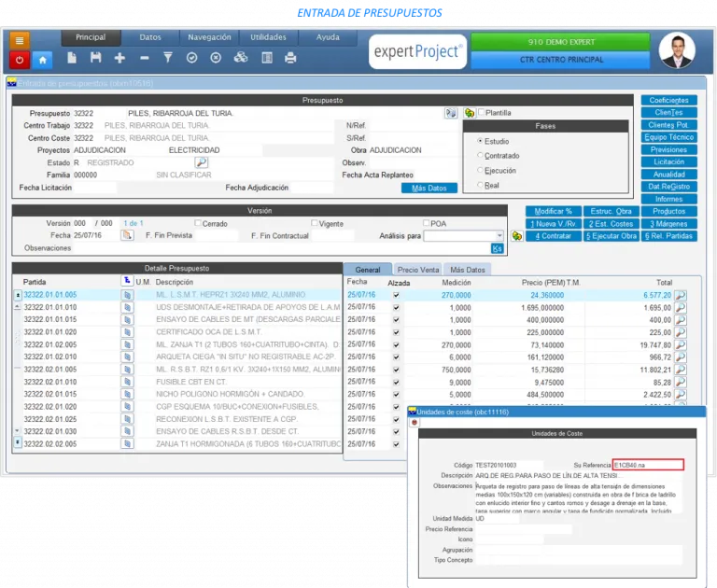Image resolution: width=717 pixels, height=588 pixels.
Task: Select row 32322.02.01.015 NICHO POLIGONO
Action: (182, 394)
